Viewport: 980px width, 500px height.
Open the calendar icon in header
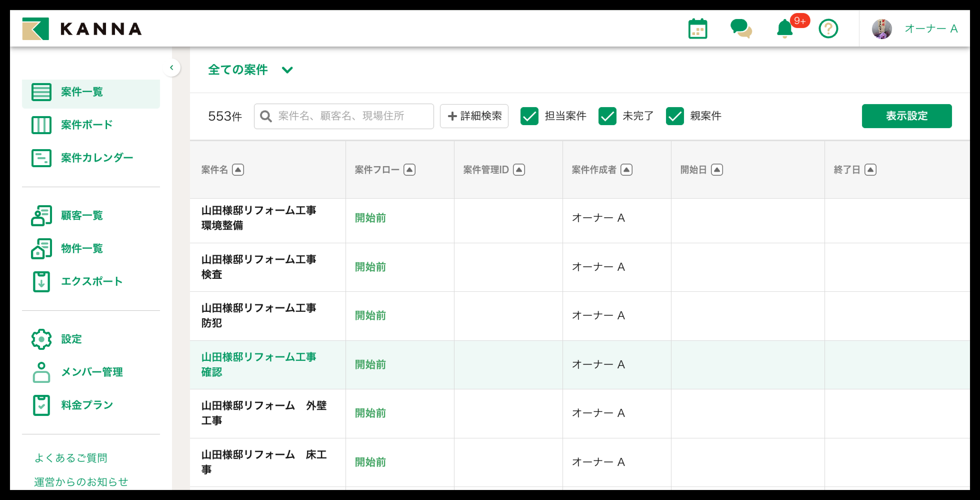(697, 29)
